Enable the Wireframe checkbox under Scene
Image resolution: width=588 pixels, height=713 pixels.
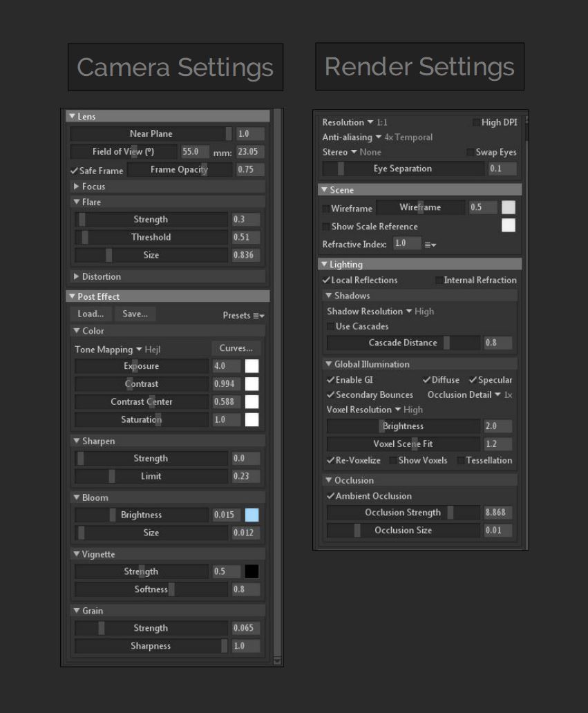pyautogui.click(x=325, y=208)
